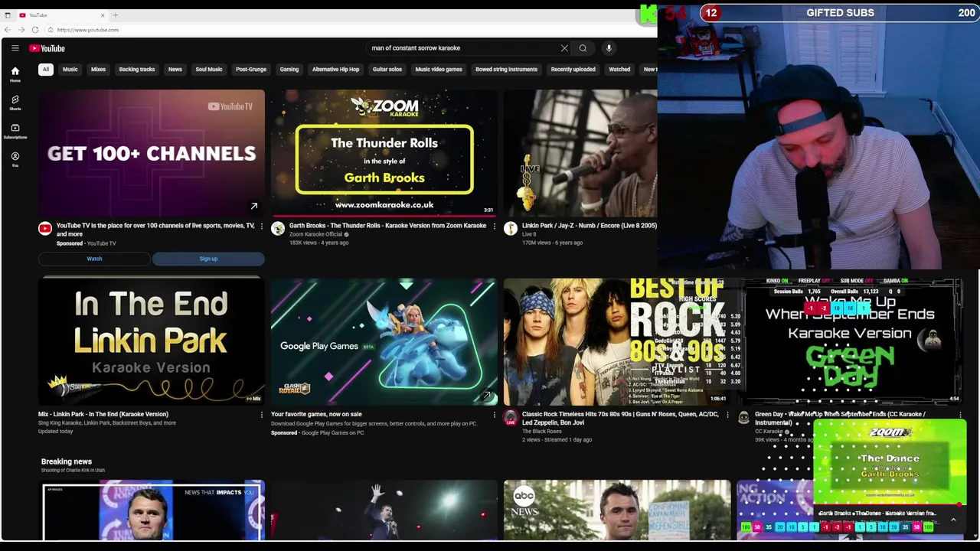Select the Gaming filter chip
Screen dimensions: 980x551
[289, 70]
